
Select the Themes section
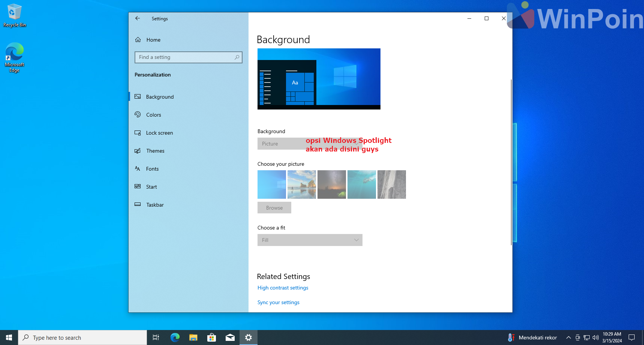tap(155, 151)
